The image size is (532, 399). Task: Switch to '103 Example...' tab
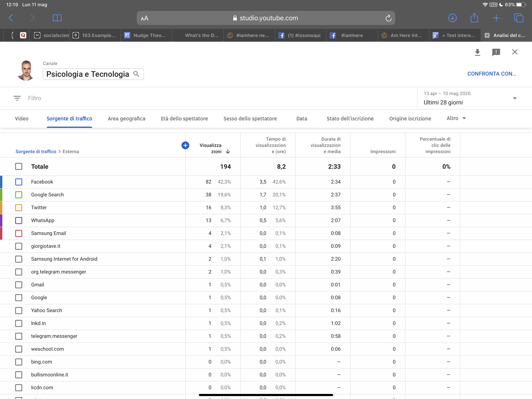pyautogui.click(x=95, y=35)
